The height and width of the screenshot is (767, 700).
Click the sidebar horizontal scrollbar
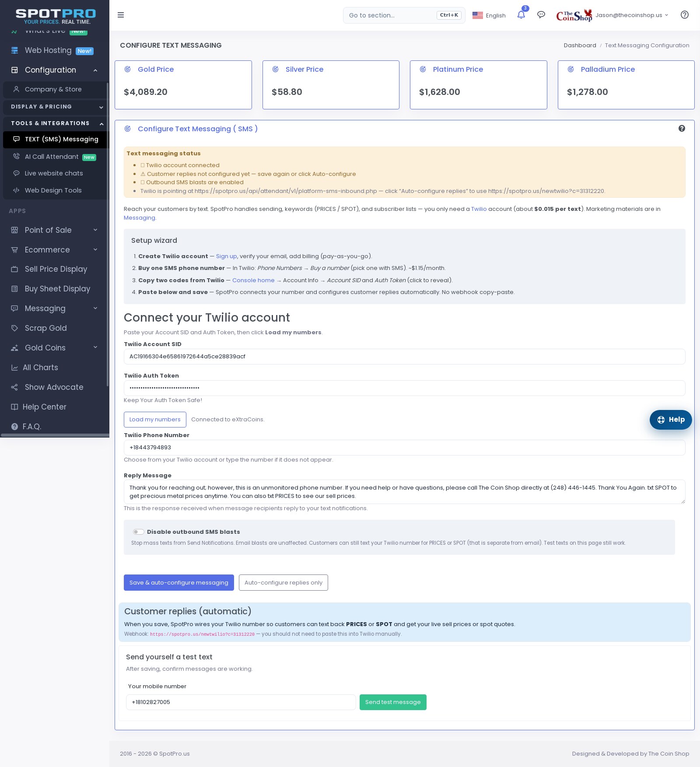pyautogui.click(x=55, y=435)
